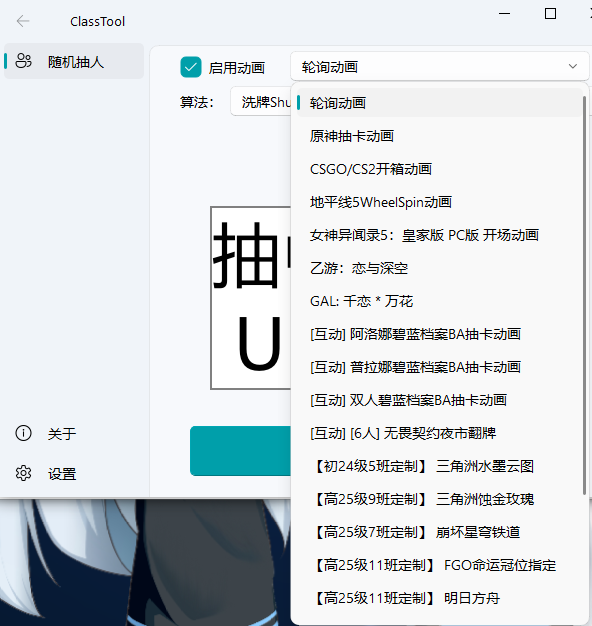
Task: Open the 设置 page
Action: point(74,474)
